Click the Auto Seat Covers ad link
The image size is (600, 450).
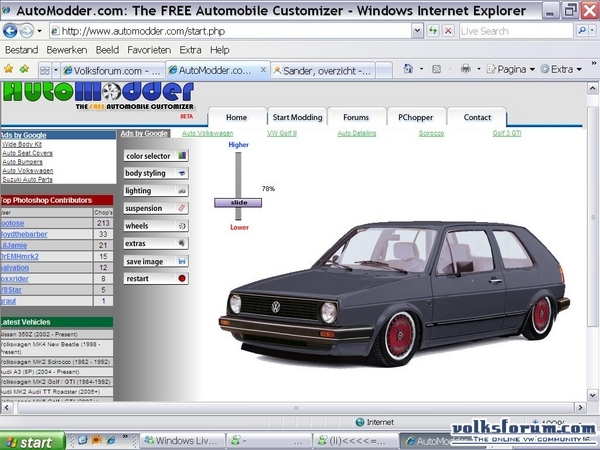(x=27, y=153)
